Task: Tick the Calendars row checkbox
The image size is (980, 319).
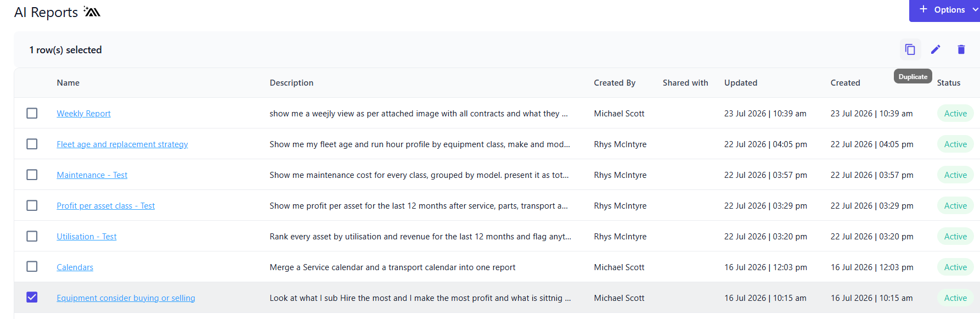Action: pyautogui.click(x=32, y=267)
